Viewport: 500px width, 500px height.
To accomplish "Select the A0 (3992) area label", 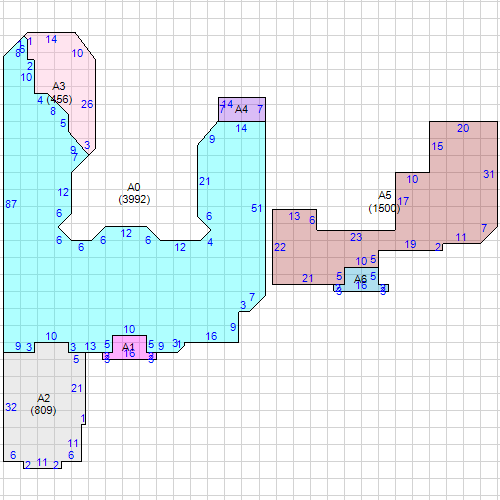I will (x=134, y=193).
